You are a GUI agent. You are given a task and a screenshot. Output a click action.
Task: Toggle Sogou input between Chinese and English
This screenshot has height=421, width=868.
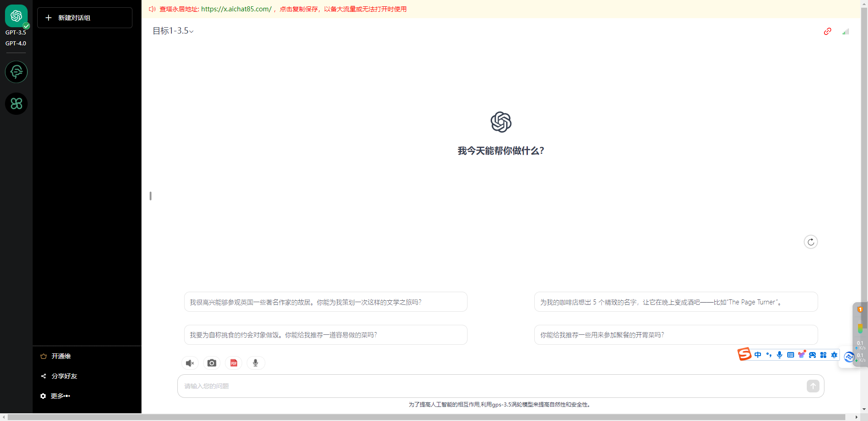click(759, 355)
